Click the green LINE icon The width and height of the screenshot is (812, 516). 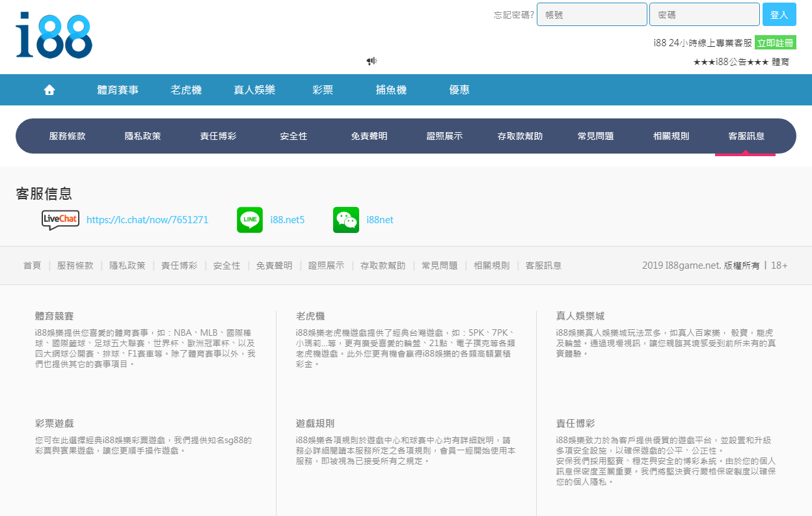250,220
